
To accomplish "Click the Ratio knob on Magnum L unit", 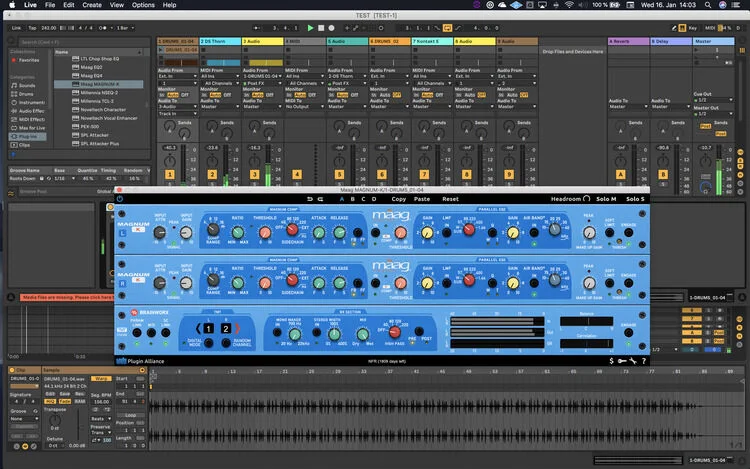I will tap(238, 232).
